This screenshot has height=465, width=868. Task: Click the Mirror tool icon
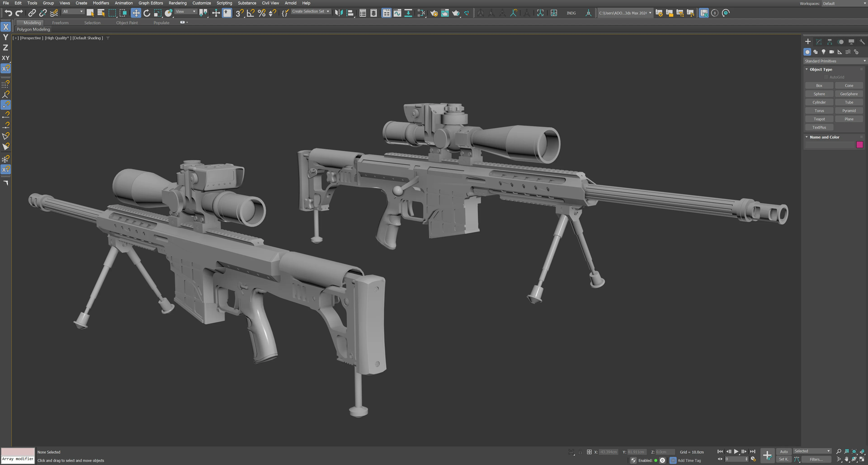coord(339,13)
